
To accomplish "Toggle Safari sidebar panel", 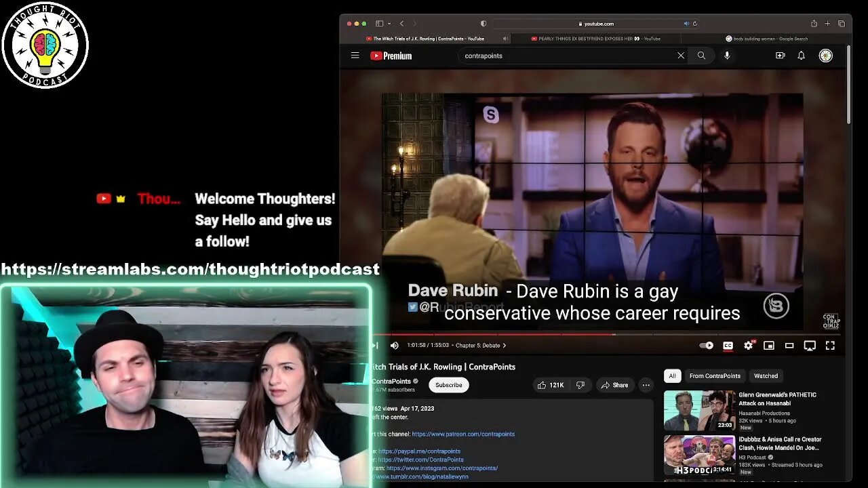I will (380, 24).
